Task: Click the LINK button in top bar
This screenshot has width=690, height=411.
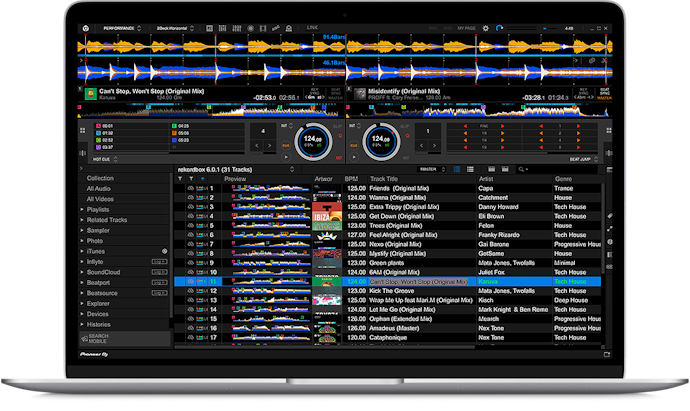Action: [x=312, y=28]
